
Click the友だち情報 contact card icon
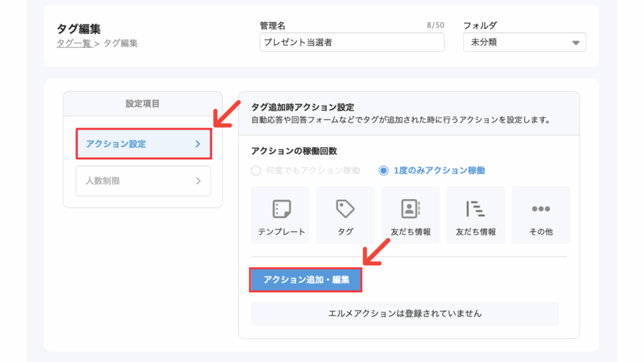(410, 209)
